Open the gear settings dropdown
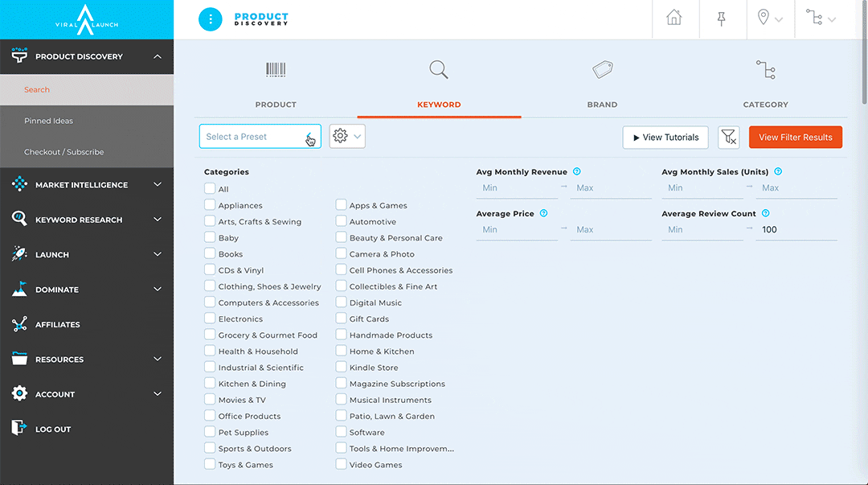868x485 pixels. tap(347, 137)
